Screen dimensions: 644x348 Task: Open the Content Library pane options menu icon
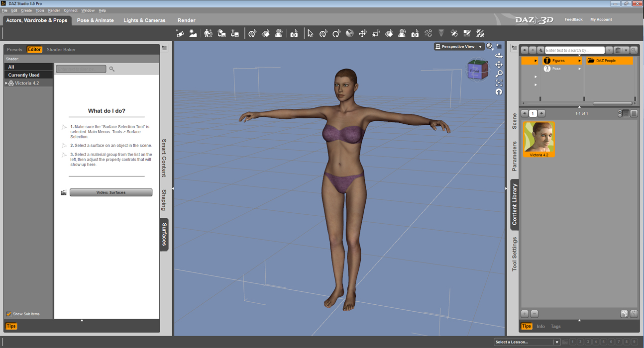[x=514, y=48]
